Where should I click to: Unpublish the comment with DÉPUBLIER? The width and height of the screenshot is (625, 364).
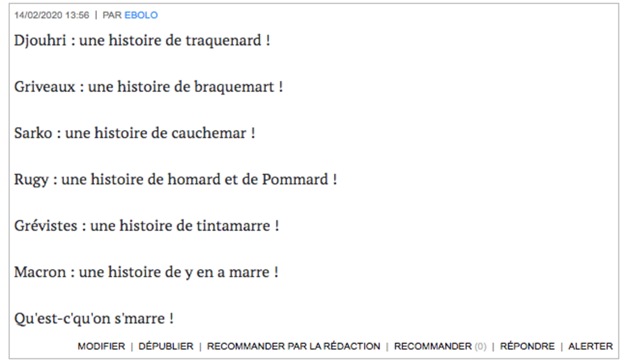coord(166,346)
